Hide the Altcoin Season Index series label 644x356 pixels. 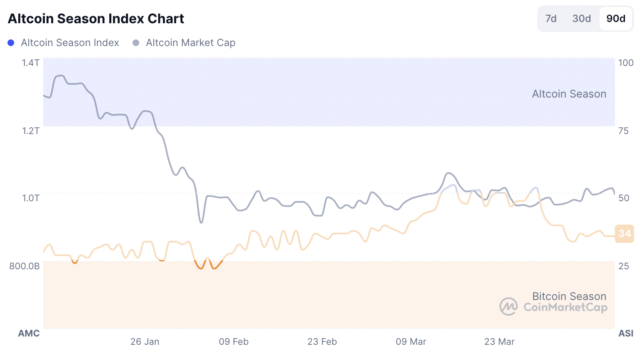[70, 43]
